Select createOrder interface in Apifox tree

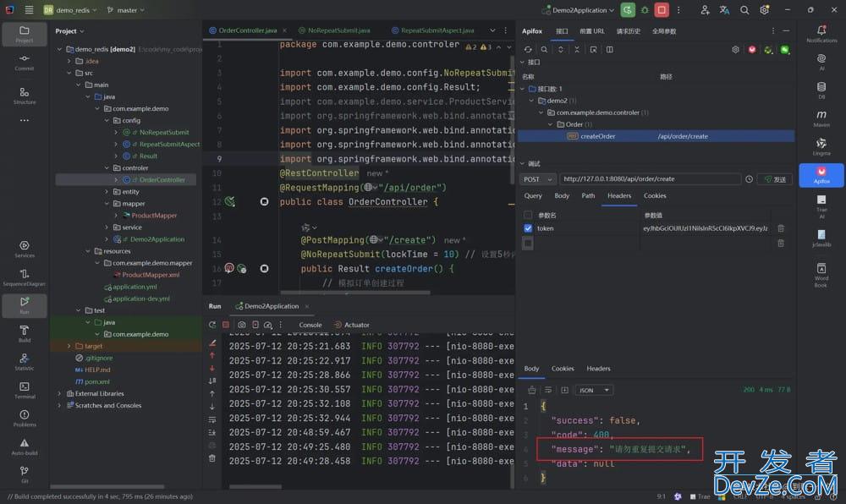(x=656, y=136)
